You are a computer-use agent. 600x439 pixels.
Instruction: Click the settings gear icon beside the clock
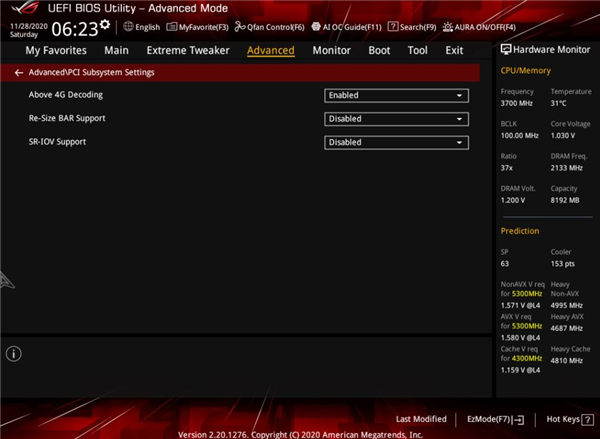point(105,23)
